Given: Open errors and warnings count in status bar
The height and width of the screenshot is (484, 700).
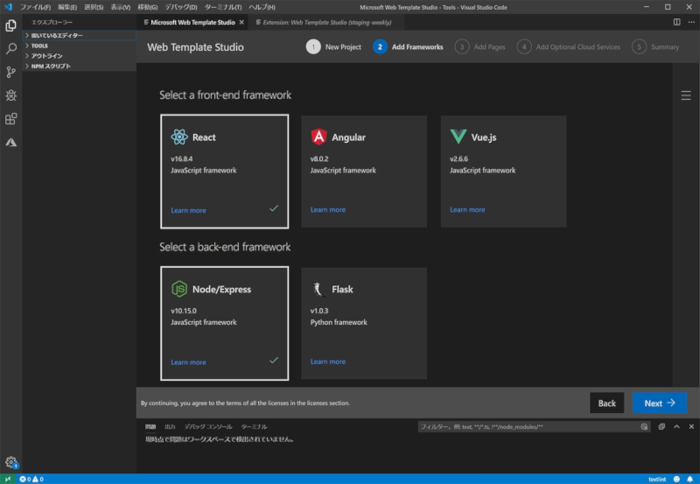Looking at the screenshot, I should [x=31, y=479].
